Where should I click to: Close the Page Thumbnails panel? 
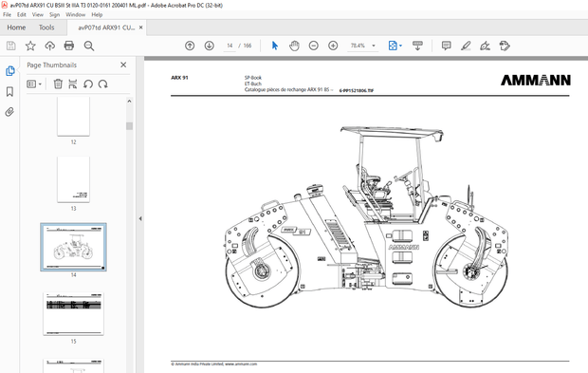tap(123, 65)
